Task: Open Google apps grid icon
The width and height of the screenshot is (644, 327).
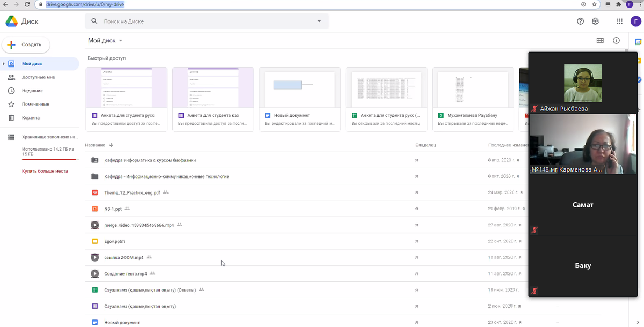Action: (620, 21)
